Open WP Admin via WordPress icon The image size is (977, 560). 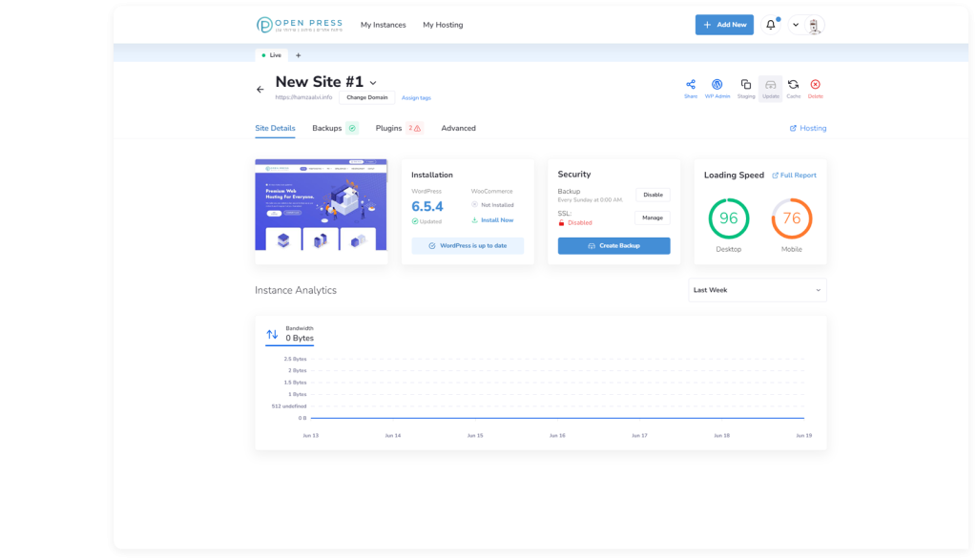(717, 85)
